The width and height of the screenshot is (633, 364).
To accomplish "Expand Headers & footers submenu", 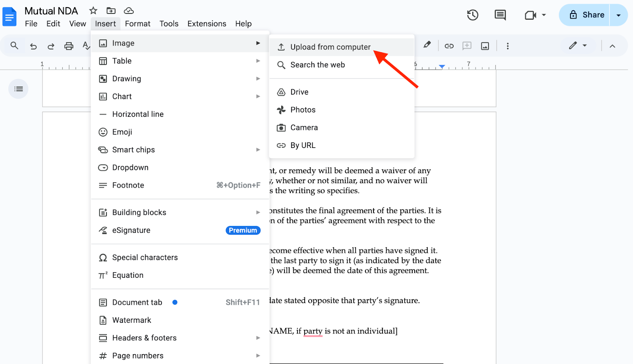I will coord(180,338).
